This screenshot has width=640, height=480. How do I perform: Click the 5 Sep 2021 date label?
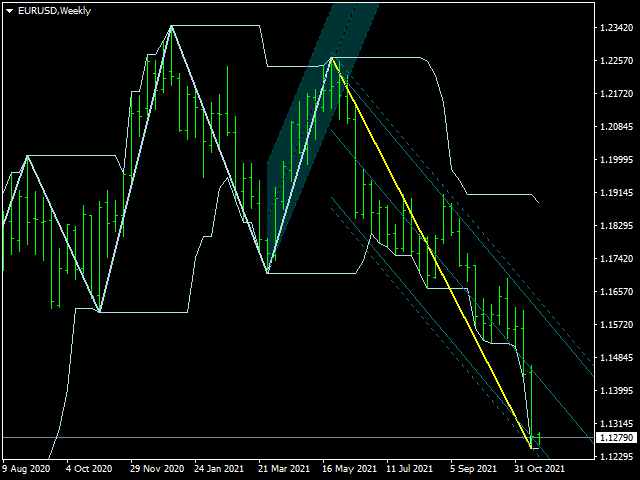pyautogui.click(x=473, y=469)
